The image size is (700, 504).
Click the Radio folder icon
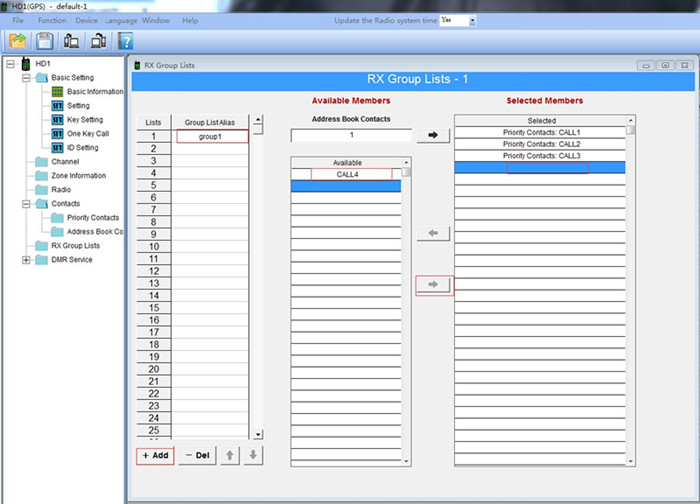[x=42, y=190]
